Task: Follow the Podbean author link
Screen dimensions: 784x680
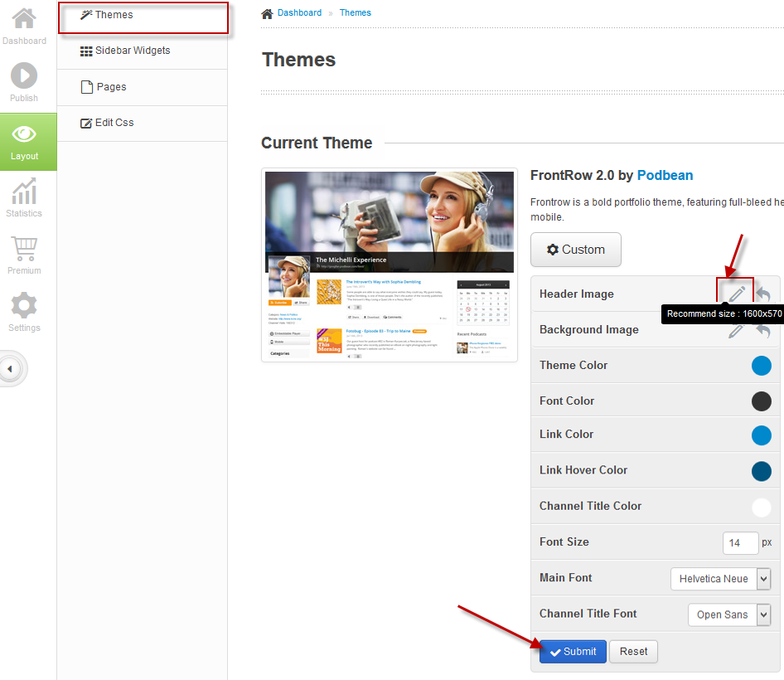Action: [x=665, y=175]
